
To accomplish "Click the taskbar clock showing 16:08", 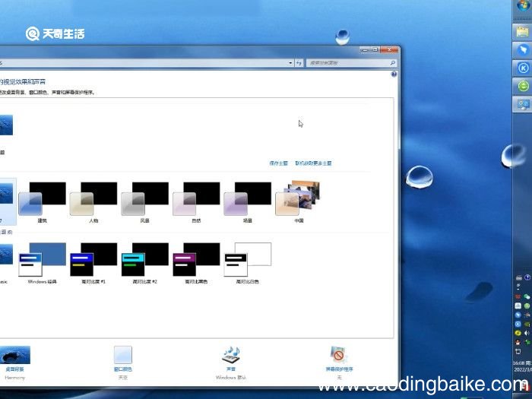I will (x=523, y=366).
